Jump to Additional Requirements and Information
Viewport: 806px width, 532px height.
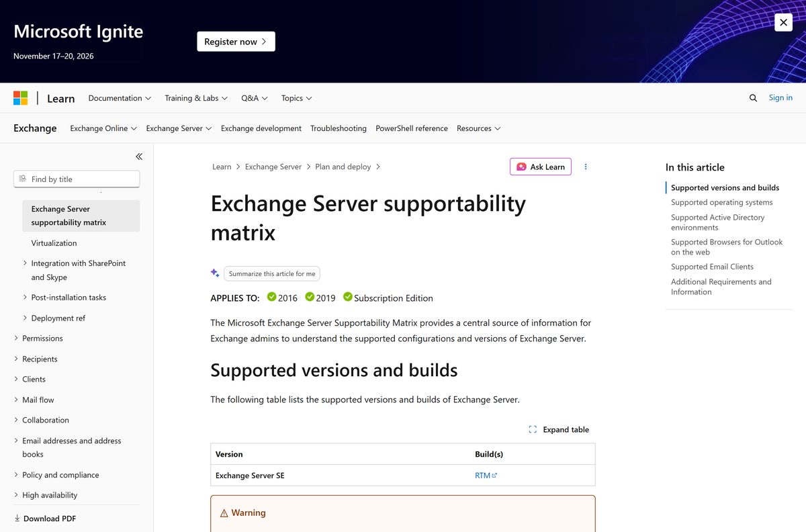click(721, 287)
